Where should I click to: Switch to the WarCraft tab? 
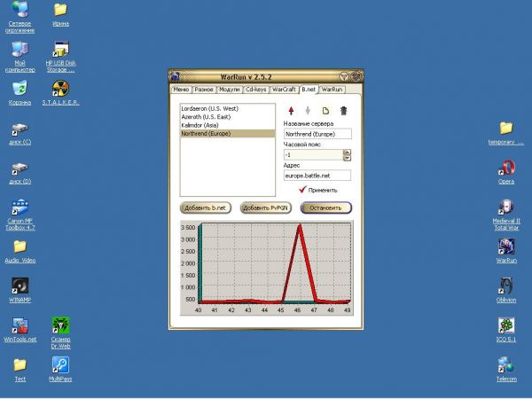pyautogui.click(x=284, y=90)
